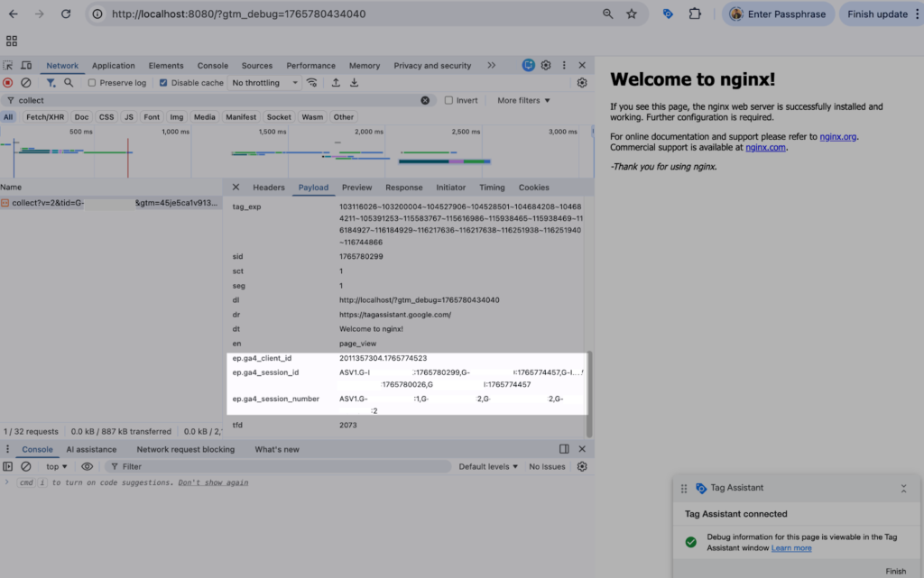The height and width of the screenshot is (578, 924).
Task: Switch to the Headers tab
Action: tap(268, 188)
